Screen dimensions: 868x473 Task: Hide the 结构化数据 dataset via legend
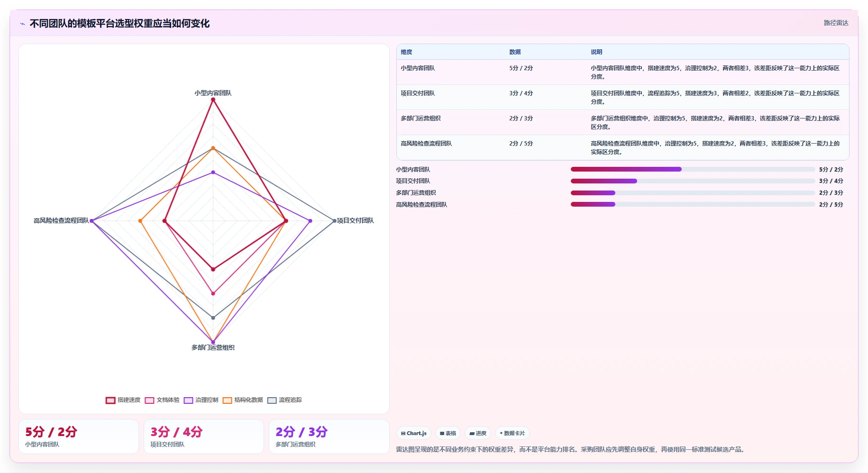(x=243, y=400)
